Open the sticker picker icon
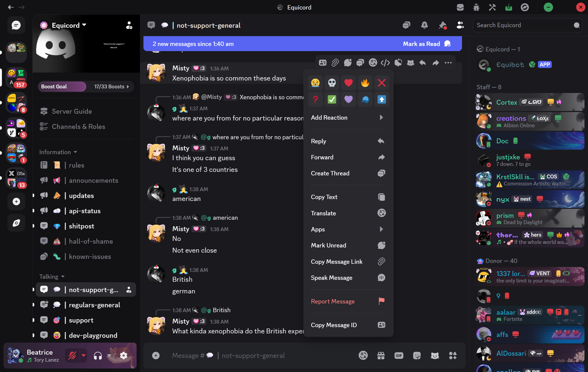The image size is (588, 372). (417, 355)
